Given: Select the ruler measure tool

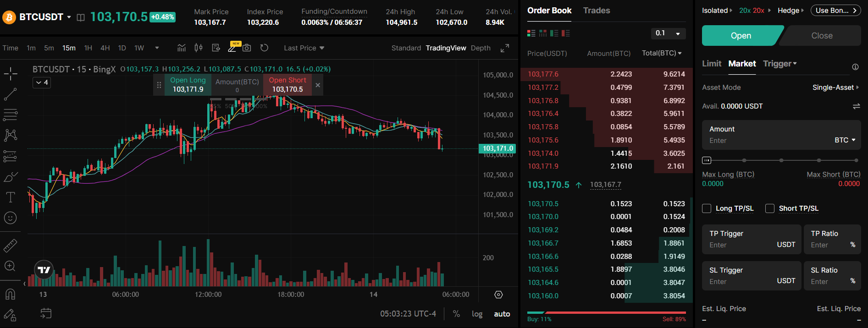Looking at the screenshot, I should 10,246.
